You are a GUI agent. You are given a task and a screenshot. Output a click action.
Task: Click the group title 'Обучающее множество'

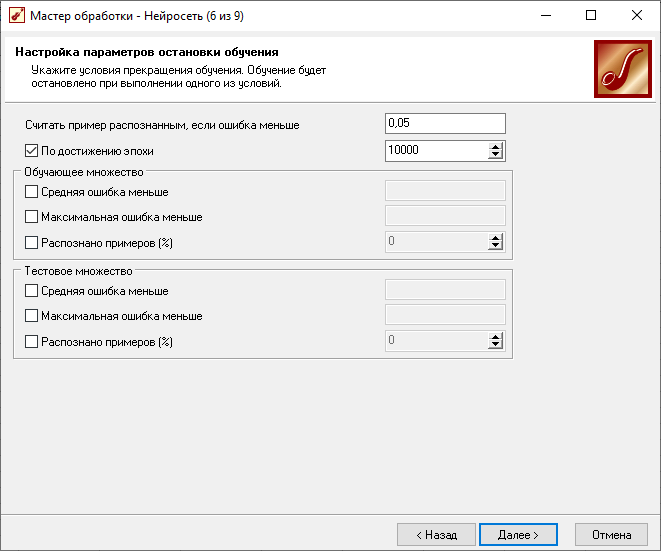point(84,172)
